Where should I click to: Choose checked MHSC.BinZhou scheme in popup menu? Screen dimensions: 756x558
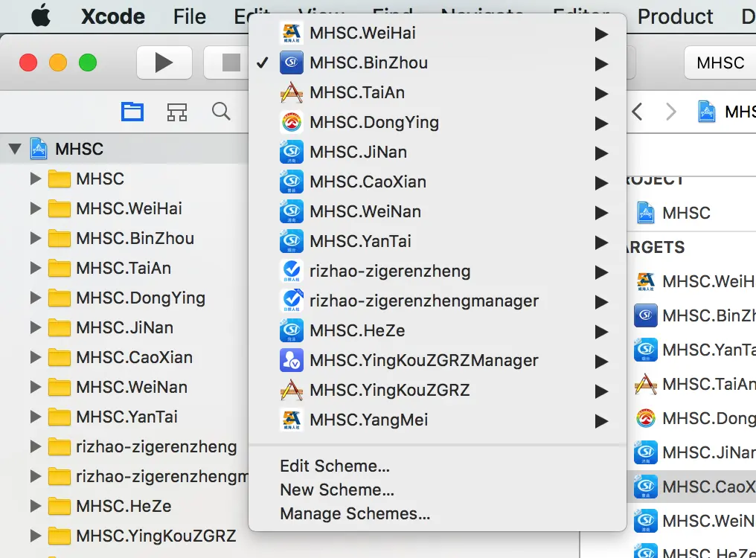[x=438, y=62]
